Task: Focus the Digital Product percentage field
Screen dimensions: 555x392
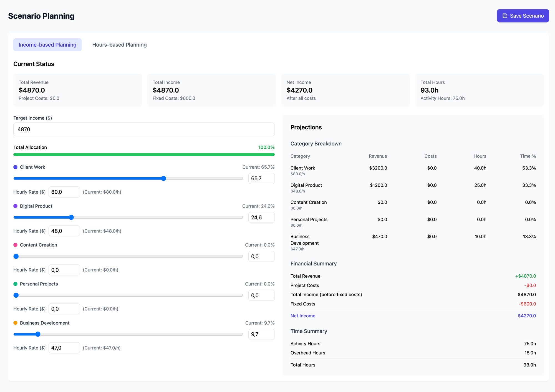Action: point(261,217)
